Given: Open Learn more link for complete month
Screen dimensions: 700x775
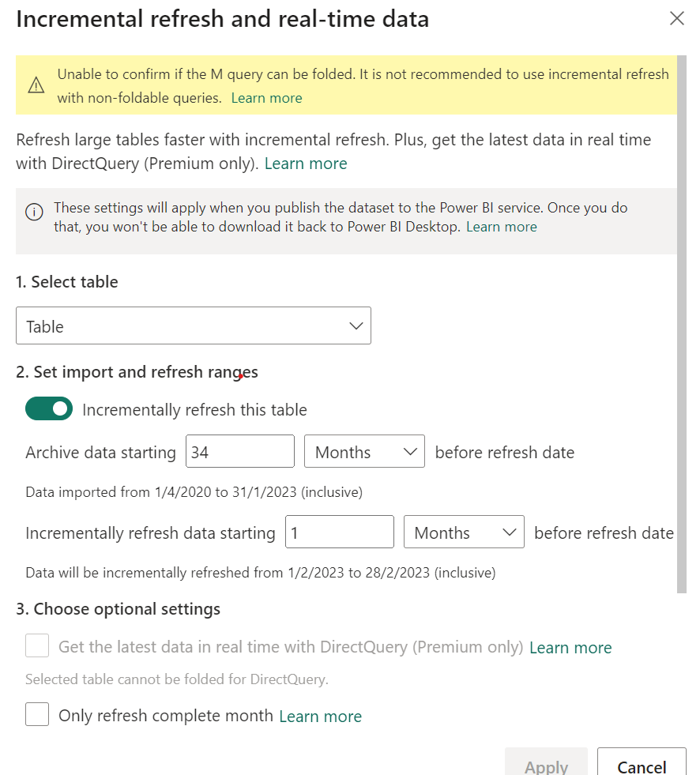Looking at the screenshot, I should (x=320, y=717).
